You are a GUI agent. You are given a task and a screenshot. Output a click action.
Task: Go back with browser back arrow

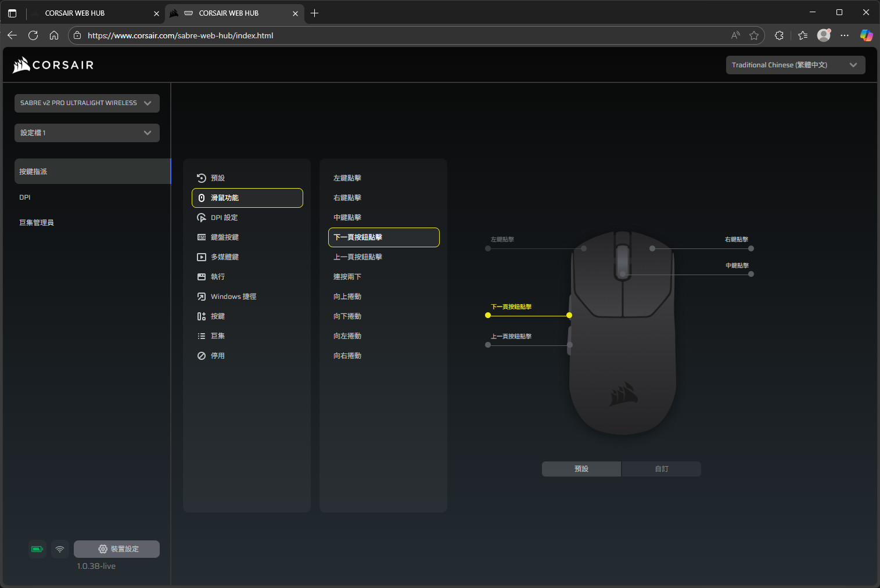(x=12, y=35)
